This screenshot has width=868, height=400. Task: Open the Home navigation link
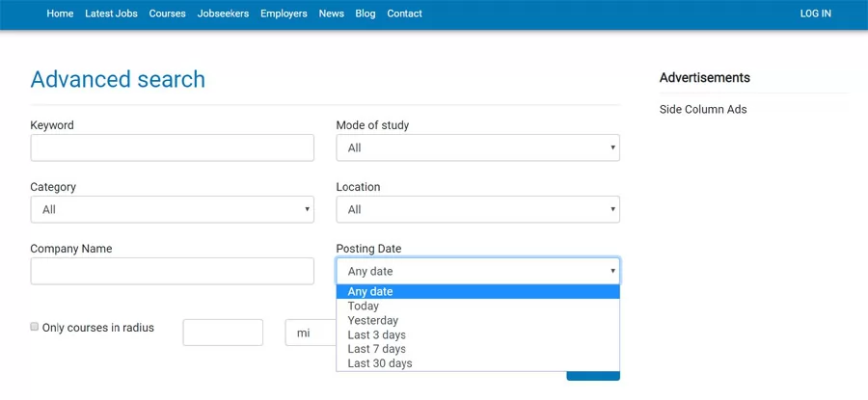(x=60, y=13)
